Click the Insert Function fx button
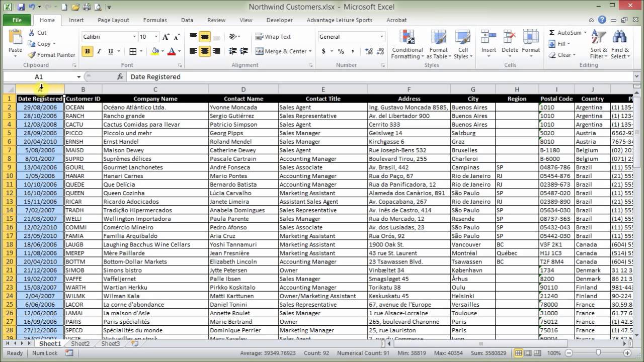Image resolution: width=644 pixels, height=362 pixels. [120, 76]
